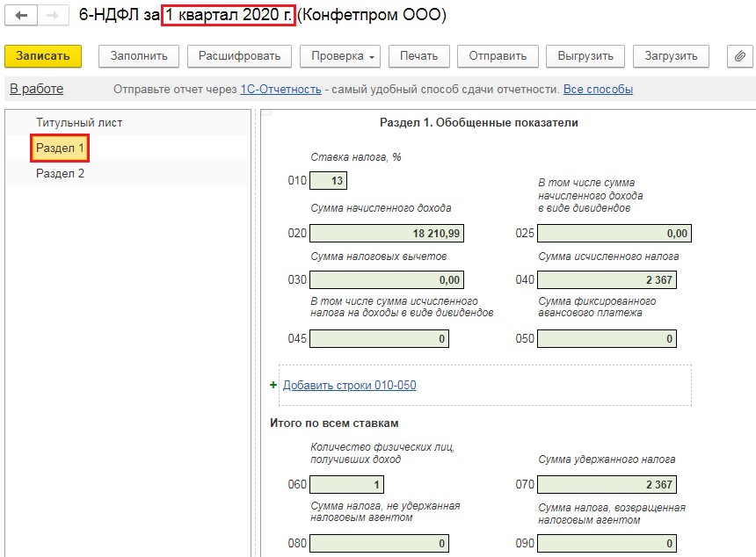Go forward with the right arrow button
This screenshot has width=756, height=557.
(53, 16)
